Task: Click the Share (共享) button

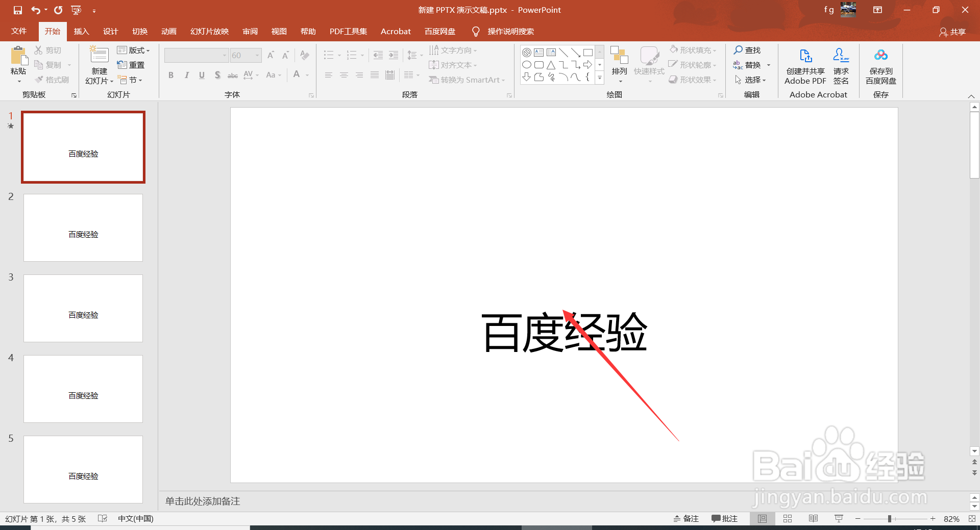Action: (952, 32)
